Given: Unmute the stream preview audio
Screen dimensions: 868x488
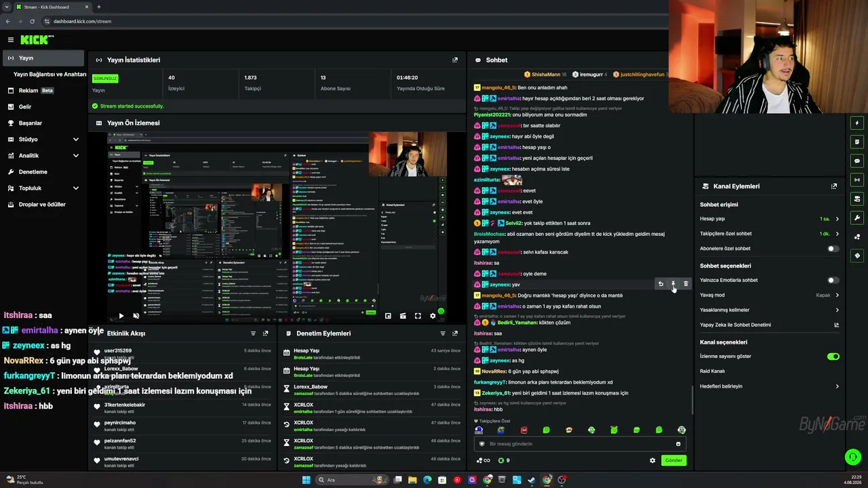Looking at the screenshot, I should [136, 316].
